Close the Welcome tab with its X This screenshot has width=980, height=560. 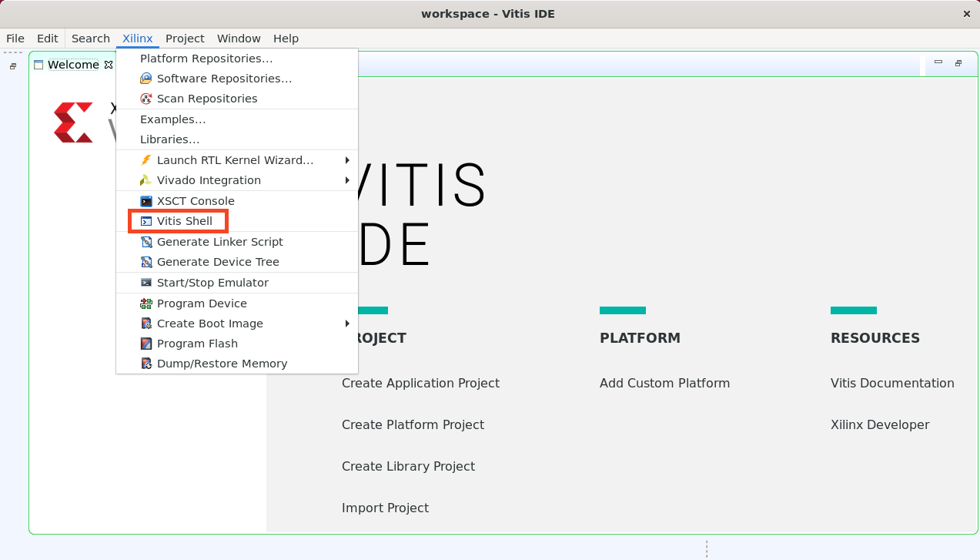[109, 65]
